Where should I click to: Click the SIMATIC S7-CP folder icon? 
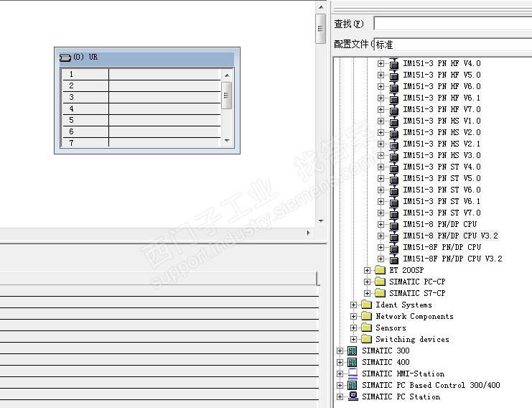coord(381,293)
